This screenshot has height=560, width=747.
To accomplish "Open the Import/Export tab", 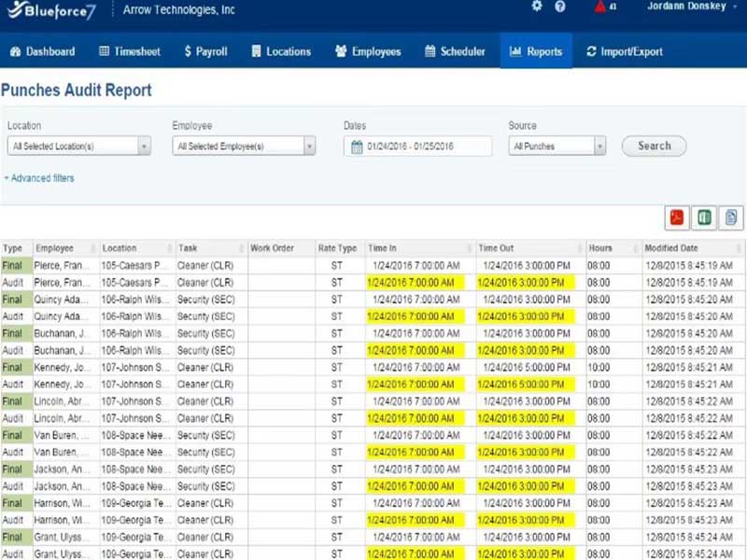I will point(624,51).
